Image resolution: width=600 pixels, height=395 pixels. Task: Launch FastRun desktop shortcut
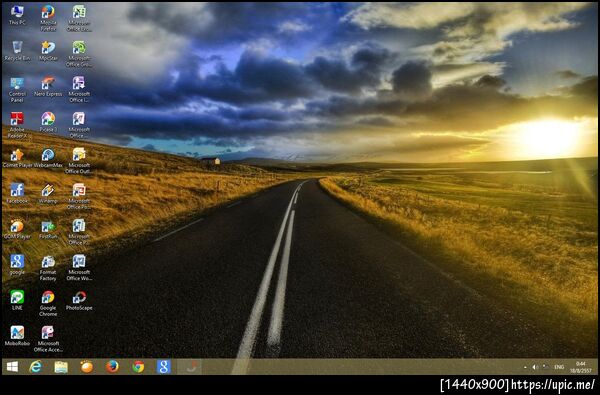coord(48,229)
